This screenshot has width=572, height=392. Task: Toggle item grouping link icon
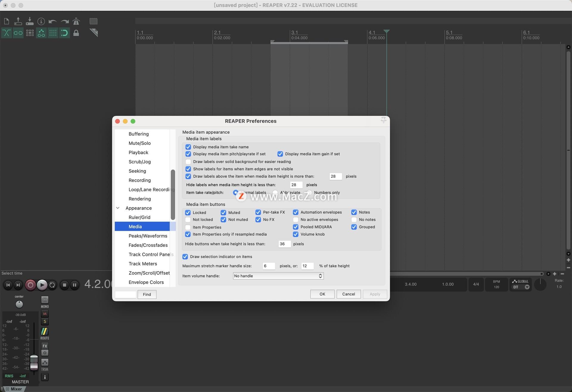[x=18, y=33]
